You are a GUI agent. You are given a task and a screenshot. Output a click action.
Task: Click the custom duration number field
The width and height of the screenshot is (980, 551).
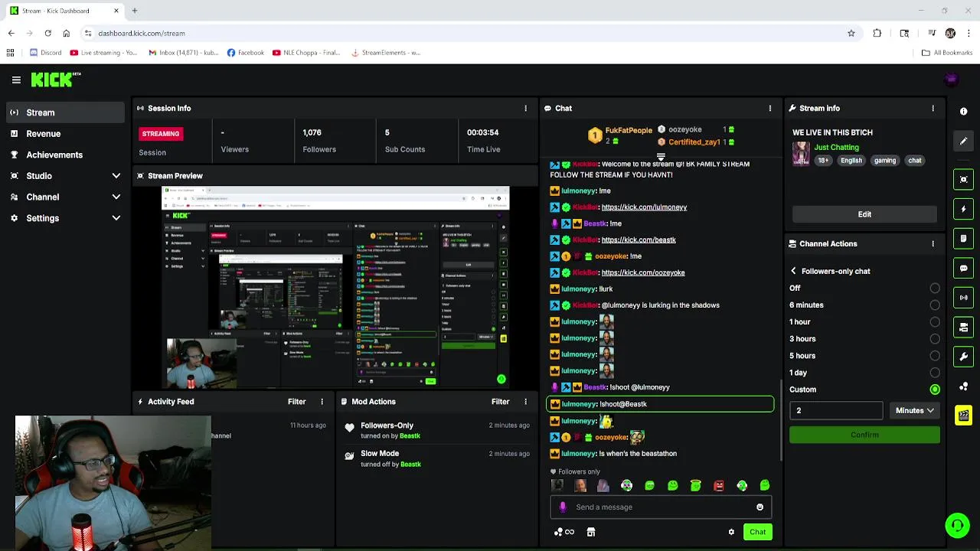pyautogui.click(x=836, y=411)
